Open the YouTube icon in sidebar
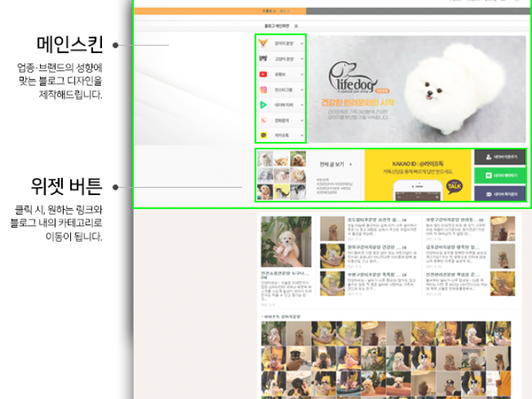532x399 pixels. pyautogui.click(x=263, y=75)
